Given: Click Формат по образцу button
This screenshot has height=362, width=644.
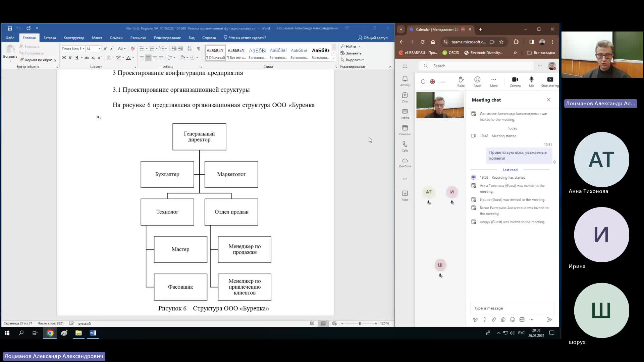Looking at the screenshot, I should (x=38, y=60).
